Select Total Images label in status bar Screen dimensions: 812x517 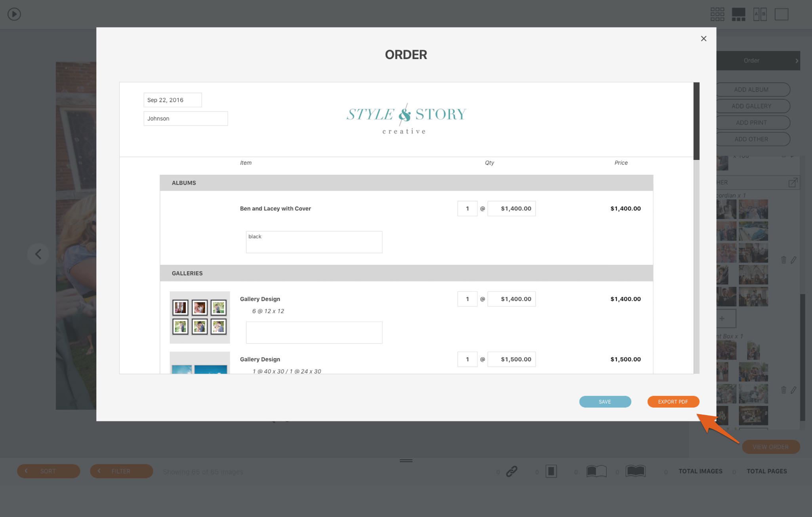click(x=700, y=471)
